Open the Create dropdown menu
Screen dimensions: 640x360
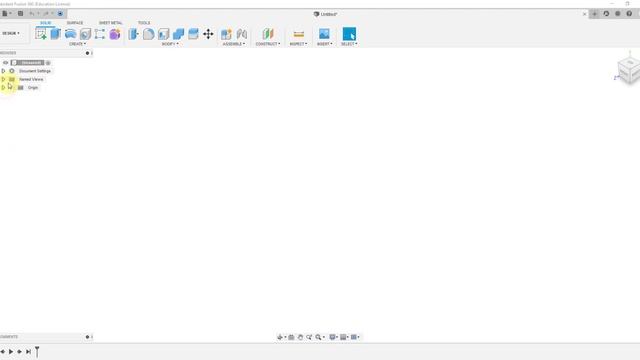pos(77,44)
